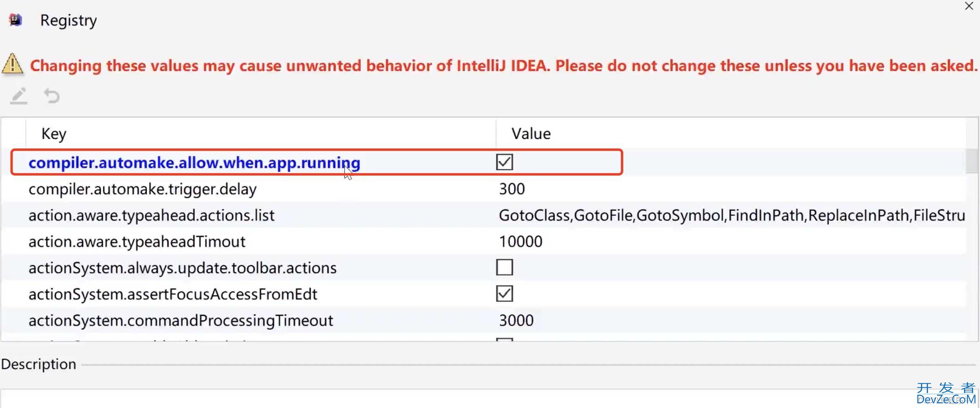The width and height of the screenshot is (980, 408).
Task: Click the Description text area
Action: (x=489, y=399)
